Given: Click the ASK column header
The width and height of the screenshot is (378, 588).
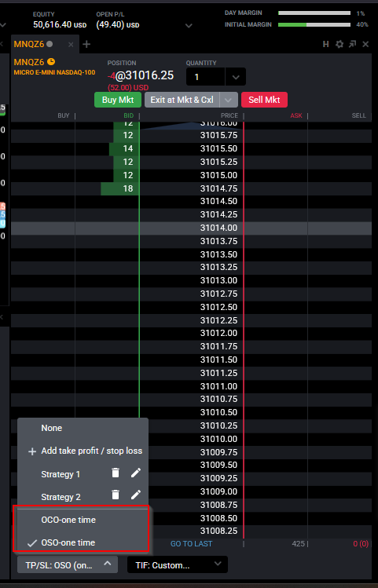Looking at the screenshot, I should pos(296,115).
